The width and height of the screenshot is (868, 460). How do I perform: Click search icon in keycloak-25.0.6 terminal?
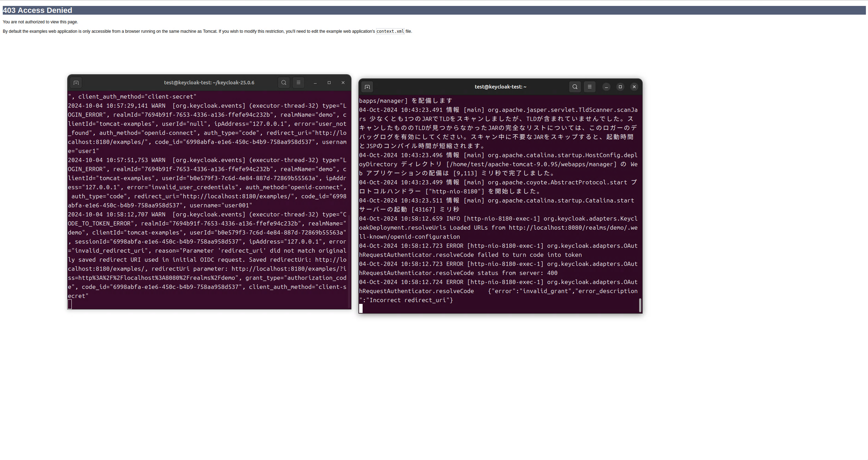[x=284, y=83]
